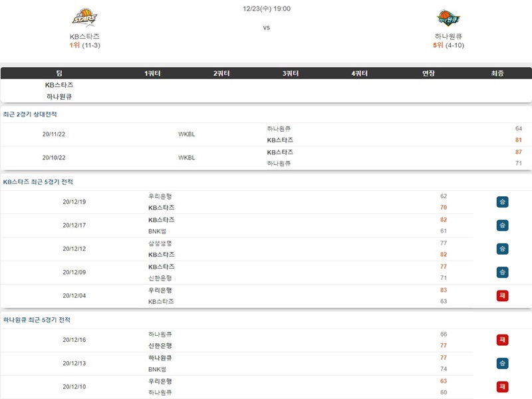Click WKBL league label for 20/11/22

coord(187,134)
